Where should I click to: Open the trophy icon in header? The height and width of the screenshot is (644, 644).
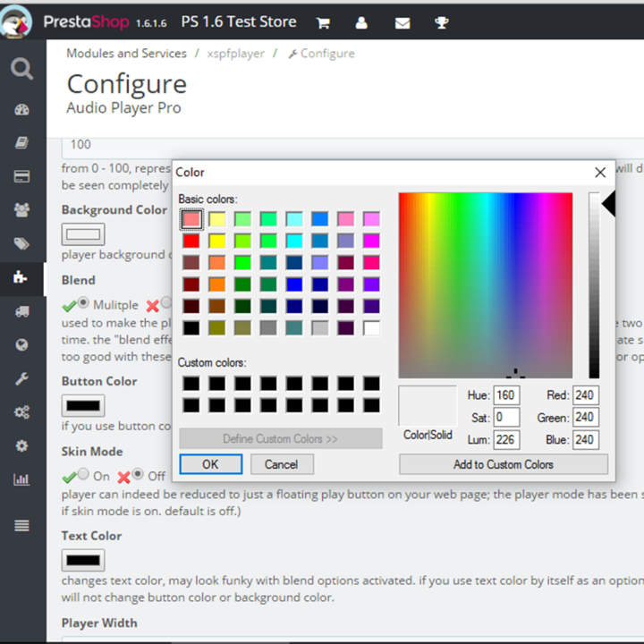click(x=442, y=22)
